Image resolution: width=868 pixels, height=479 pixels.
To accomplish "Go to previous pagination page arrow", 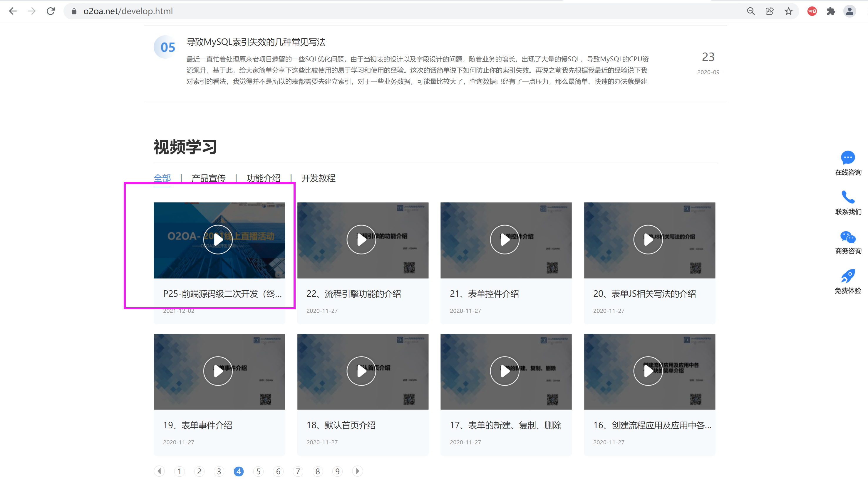I will point(159,471).
